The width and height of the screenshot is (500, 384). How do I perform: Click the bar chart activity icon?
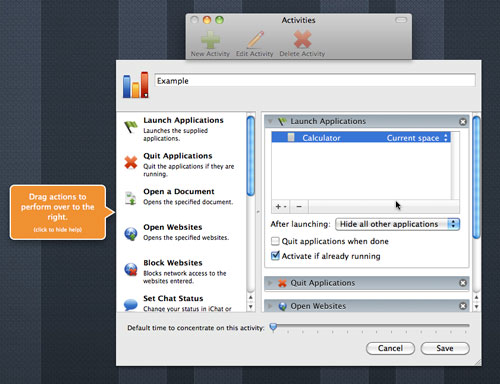(135, 85)
